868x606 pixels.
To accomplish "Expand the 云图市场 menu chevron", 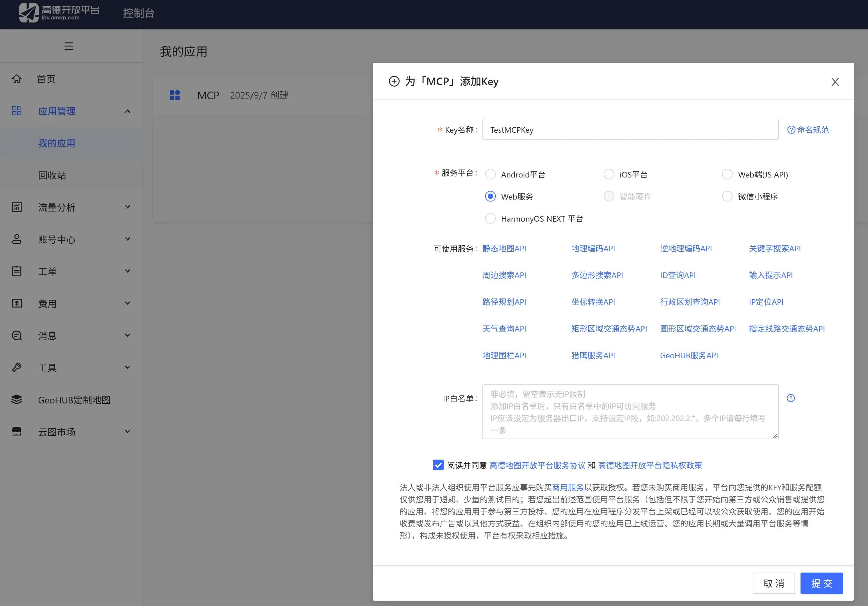I will click(x=128, y=432).
